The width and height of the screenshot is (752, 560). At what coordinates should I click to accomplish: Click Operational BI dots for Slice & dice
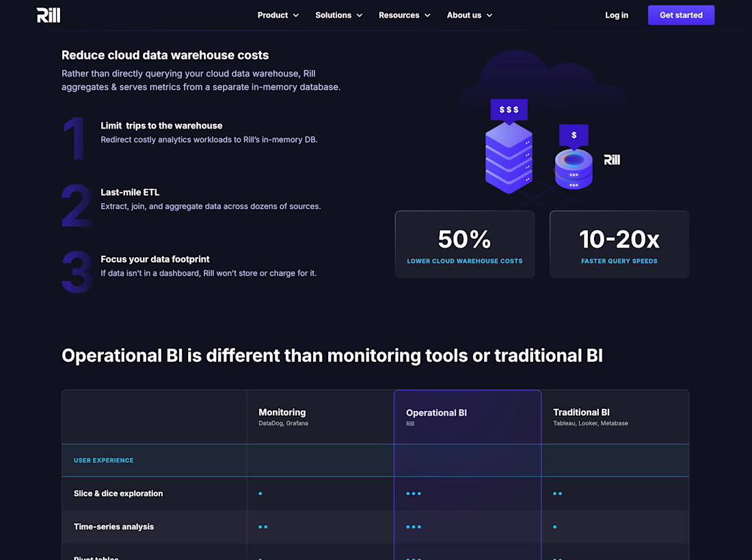[414, 493]
